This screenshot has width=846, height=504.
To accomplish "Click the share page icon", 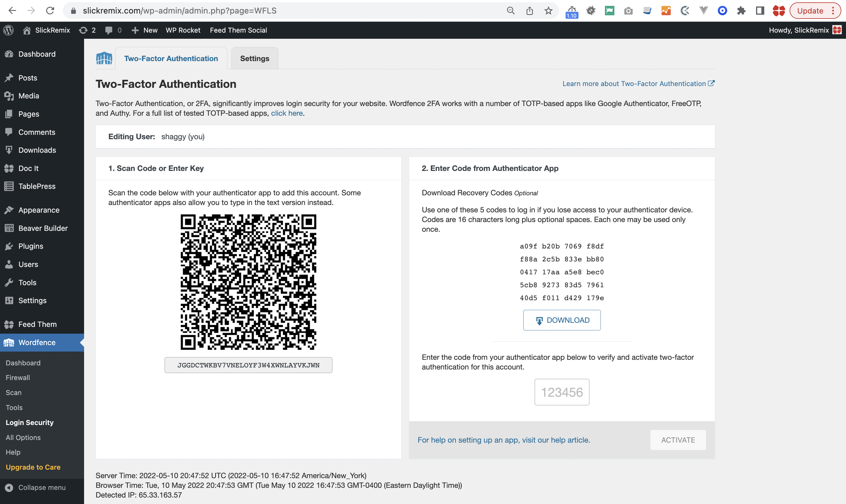I will coord(529,11).
